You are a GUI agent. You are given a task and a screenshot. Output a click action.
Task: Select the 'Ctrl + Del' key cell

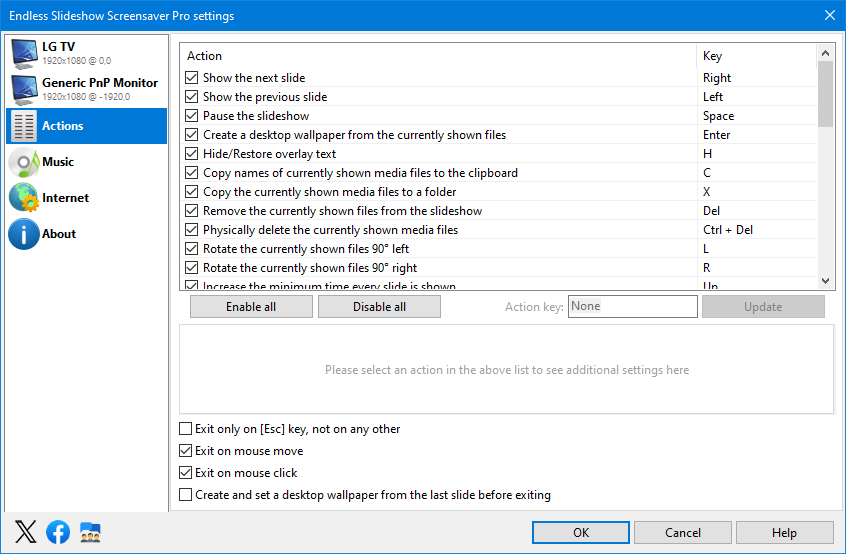point(757,230)
